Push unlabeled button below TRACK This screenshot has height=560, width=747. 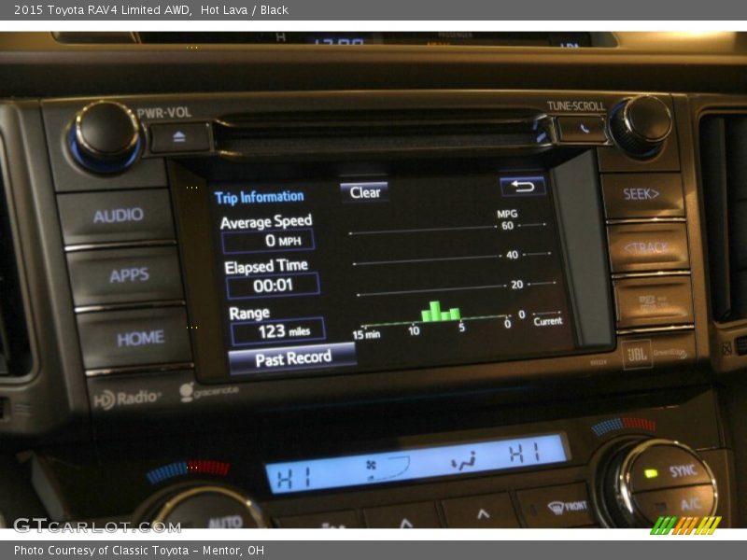(653, 302)
